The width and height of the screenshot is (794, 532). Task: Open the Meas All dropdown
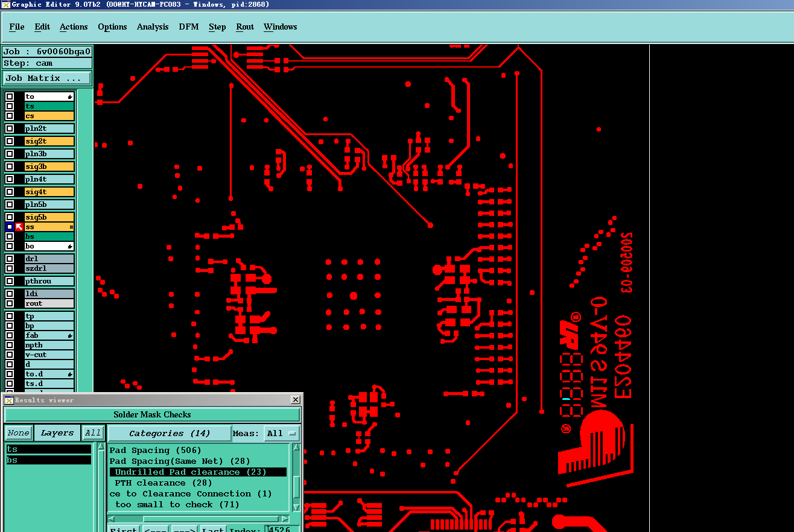click(x=282, y=433)
